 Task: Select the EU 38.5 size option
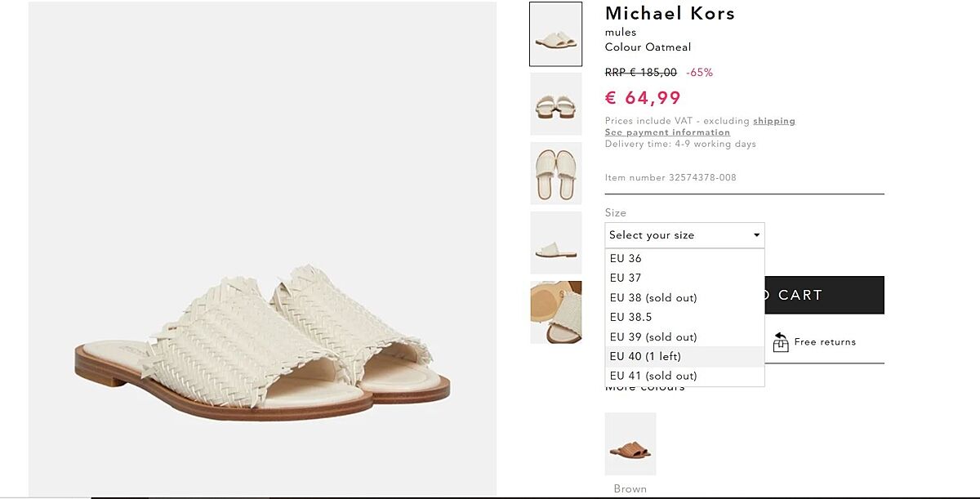click(631, 318)
